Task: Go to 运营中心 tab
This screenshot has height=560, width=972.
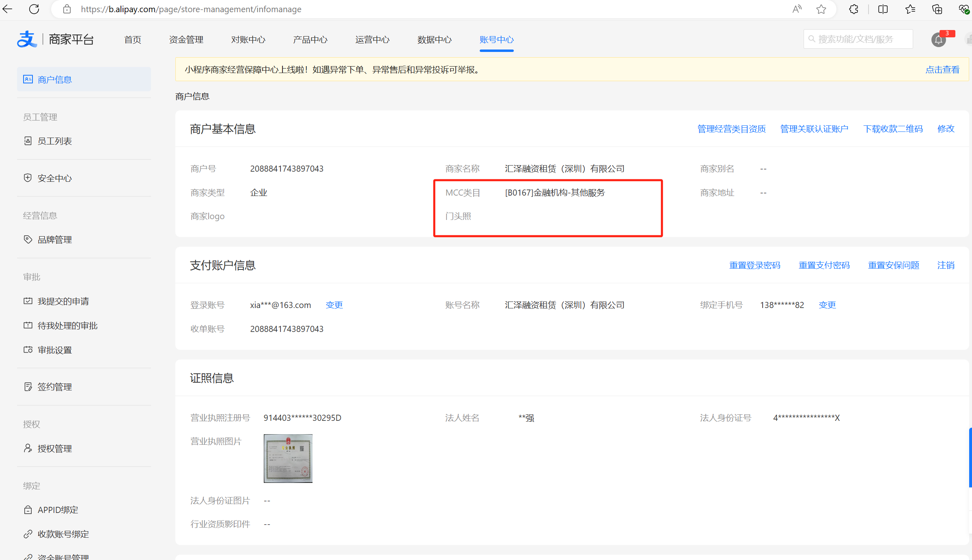Action: [373, 40]
